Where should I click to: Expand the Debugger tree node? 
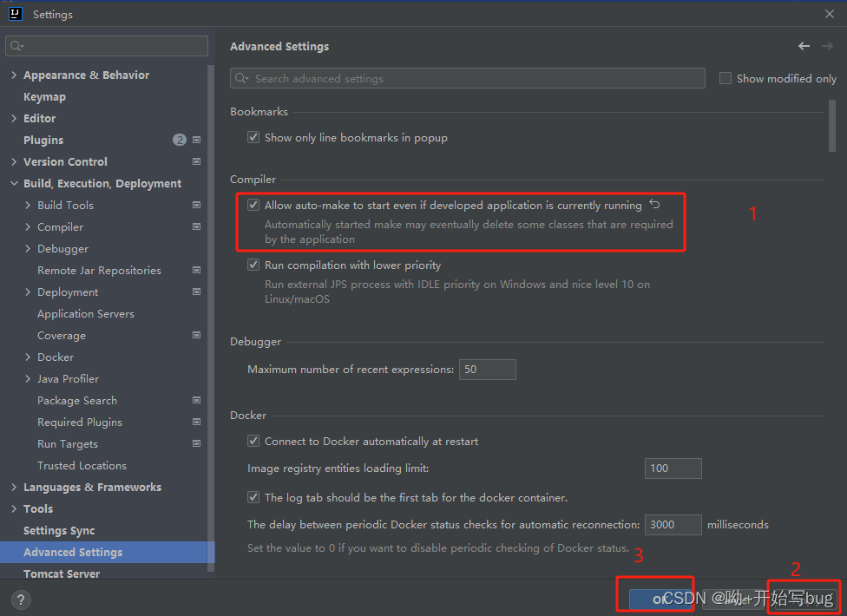[x=28, y=248]
